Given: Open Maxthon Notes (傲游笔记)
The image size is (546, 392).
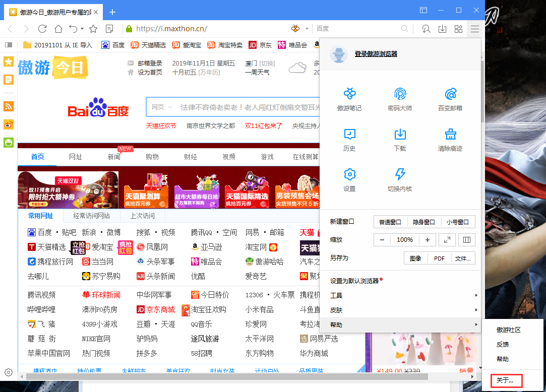Looking at the screenshot, I should (349, 98).
